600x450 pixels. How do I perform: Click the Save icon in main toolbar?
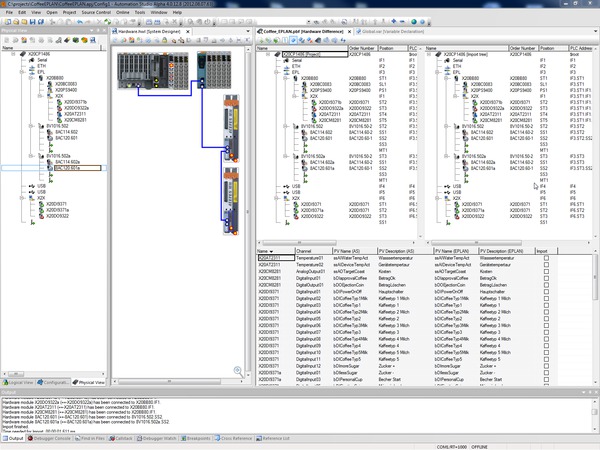30,20
